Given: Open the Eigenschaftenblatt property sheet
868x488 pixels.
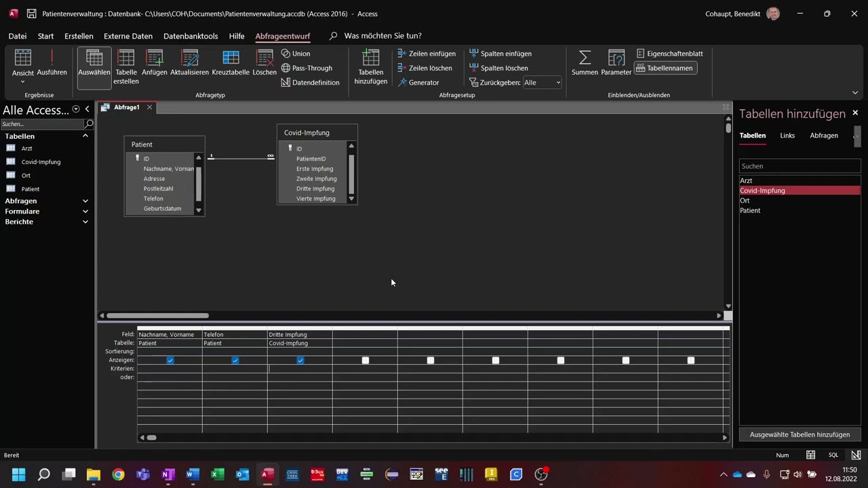Looking at the screenshot, I should point(670,54).
